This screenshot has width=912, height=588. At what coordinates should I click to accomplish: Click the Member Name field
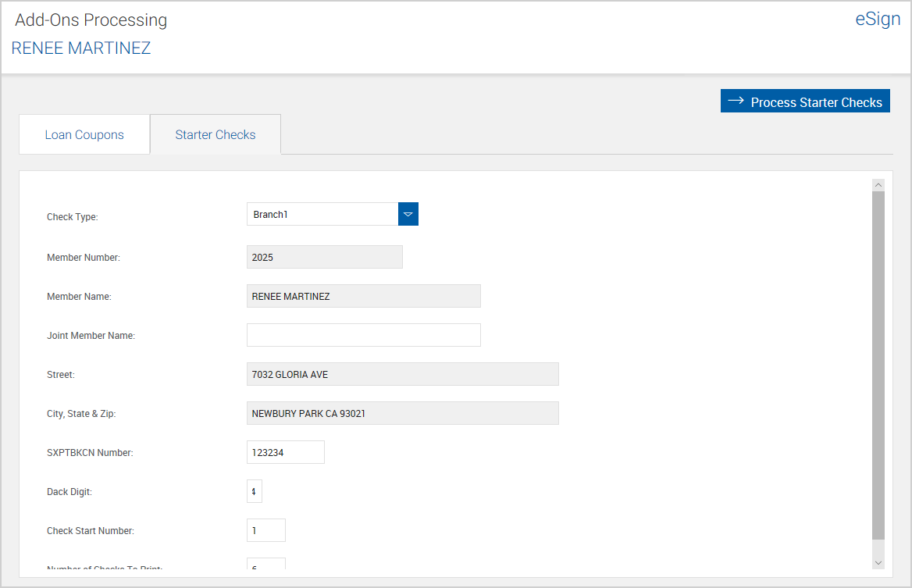point(363,296)
